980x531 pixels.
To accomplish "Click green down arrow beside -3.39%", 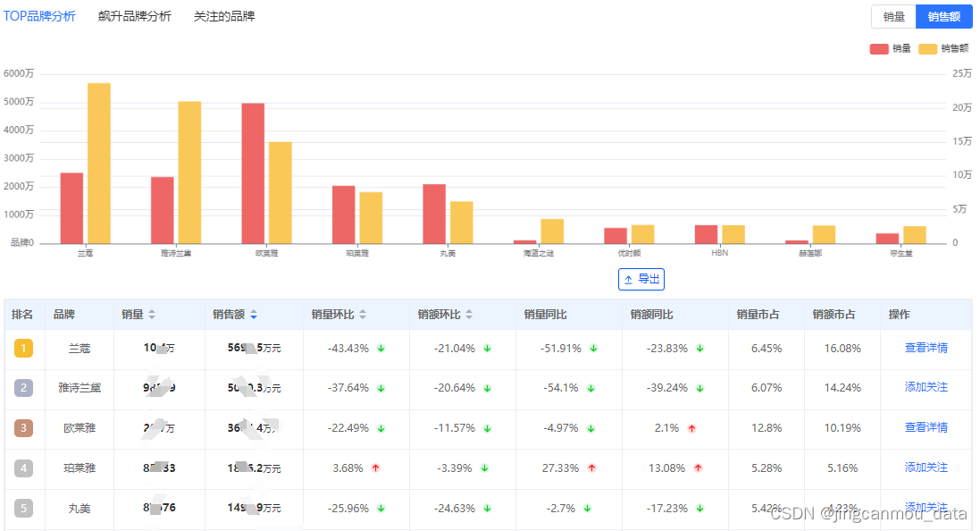I will click(x=484, y=468).
